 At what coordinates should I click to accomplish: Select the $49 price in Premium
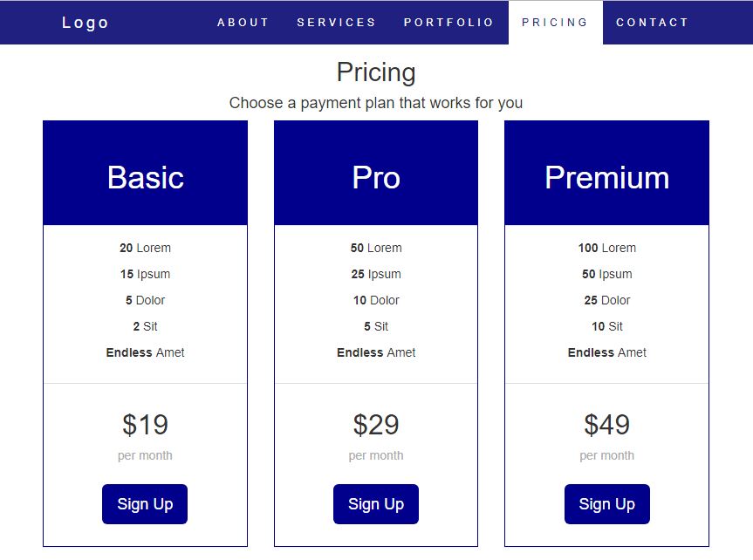606,425
